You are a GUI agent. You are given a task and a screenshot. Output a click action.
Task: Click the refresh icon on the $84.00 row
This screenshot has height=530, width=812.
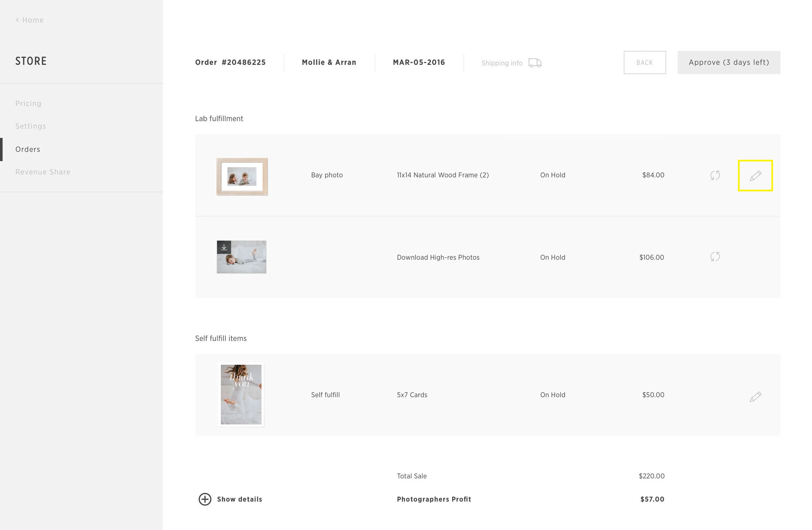(715, 175)
